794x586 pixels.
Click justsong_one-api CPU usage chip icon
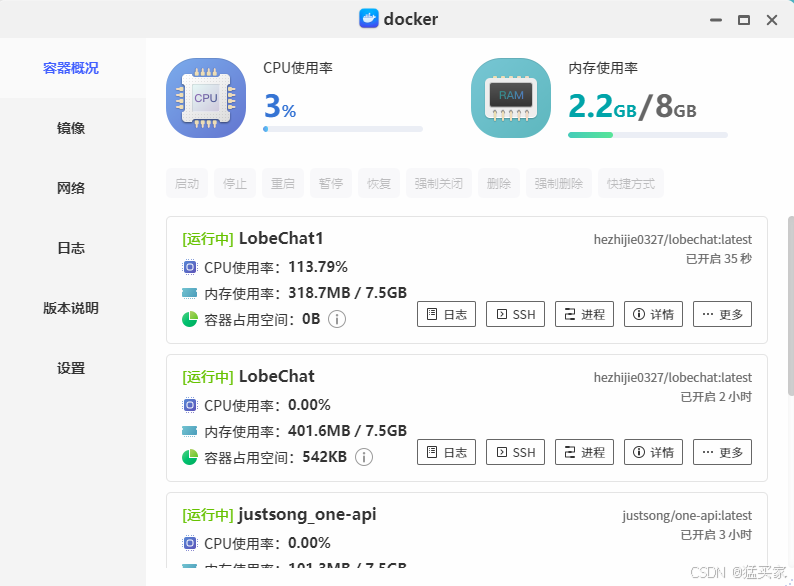point(189,543)
